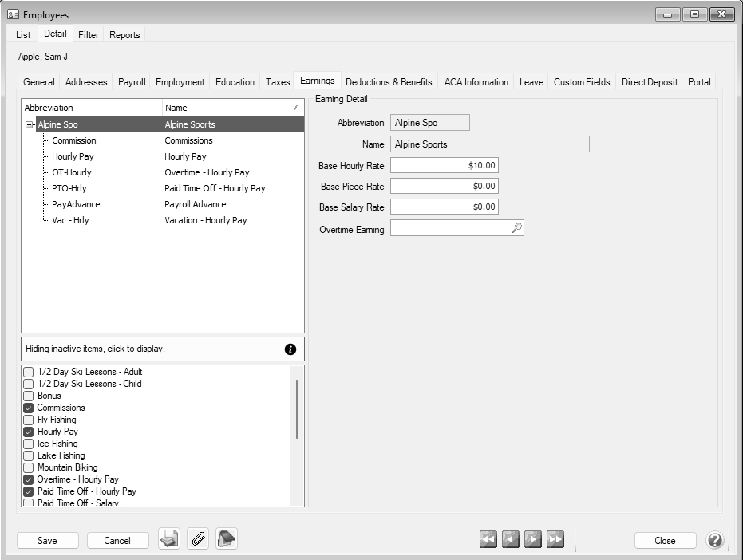This screenshot has width=743, height=560.
Task: Open attachments with the paperclip icon
Action: point(198,540)
